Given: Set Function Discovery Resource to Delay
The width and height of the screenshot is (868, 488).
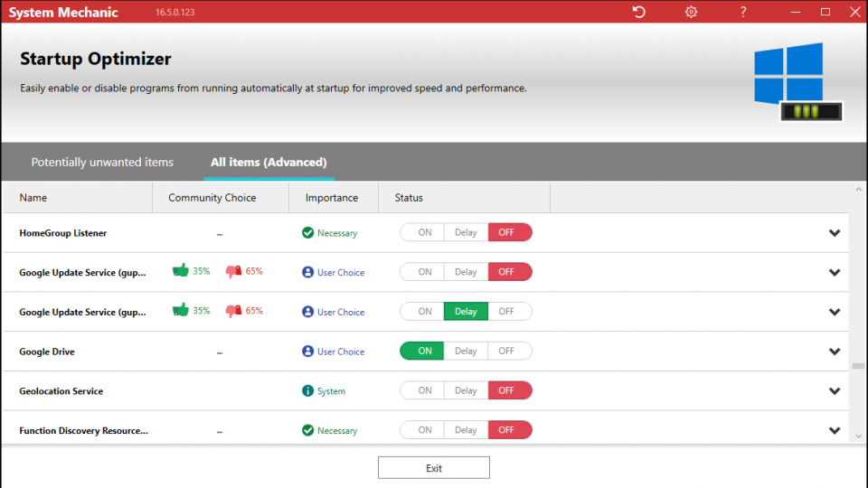Looking at the screenshot, I should pyautogui.click(x=466, y=430).
